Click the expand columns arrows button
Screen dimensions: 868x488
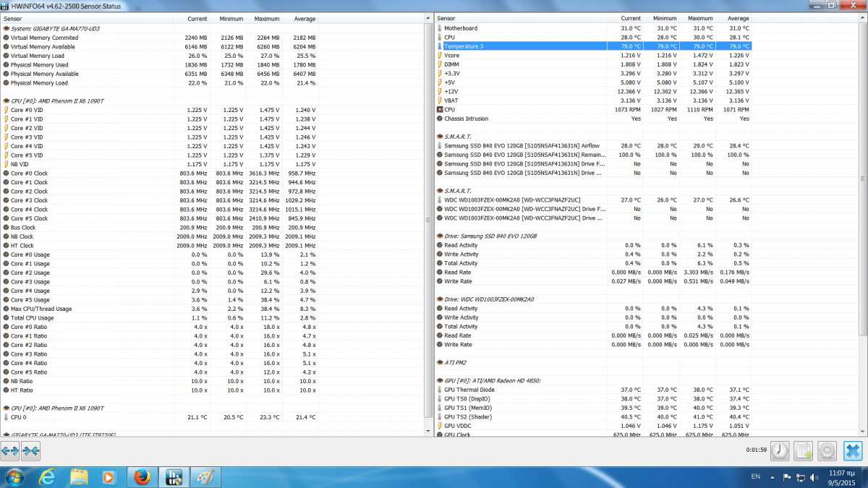click(10, 450)
